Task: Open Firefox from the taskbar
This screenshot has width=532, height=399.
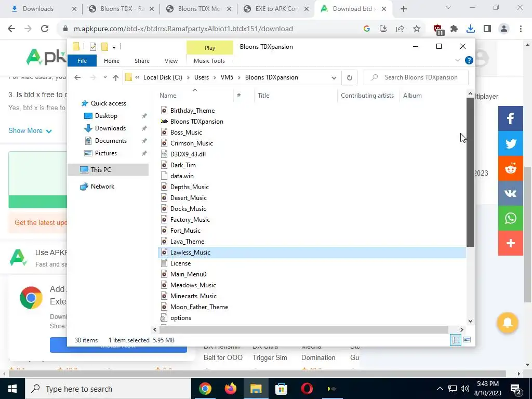Action: 230,389
